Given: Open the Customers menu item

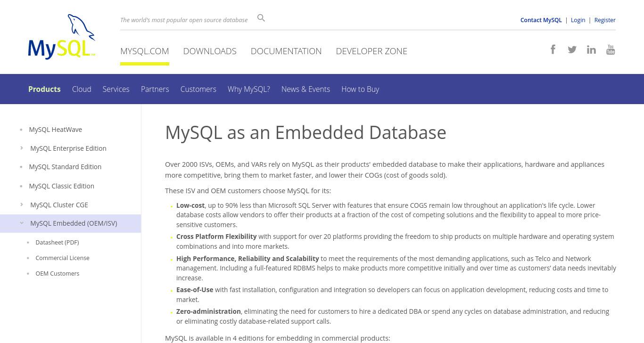Looking at the screenshot, I should (198, 89).
